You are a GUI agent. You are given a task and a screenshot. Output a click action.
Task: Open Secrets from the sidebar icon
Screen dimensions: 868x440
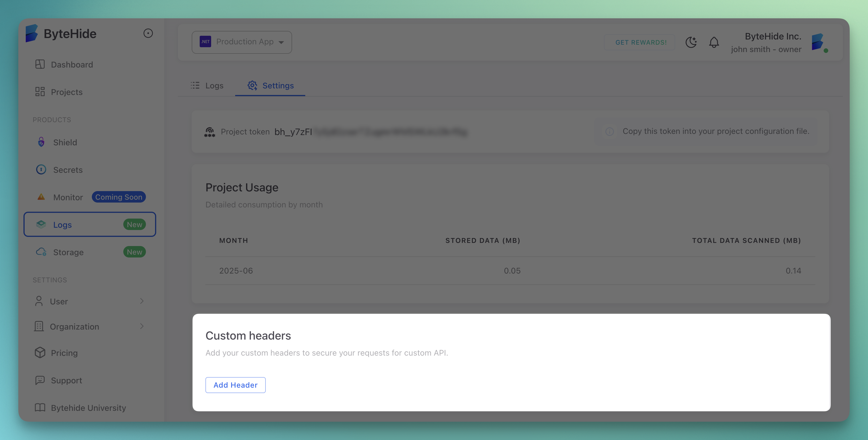pyautogui.click(x=41, y=169)
